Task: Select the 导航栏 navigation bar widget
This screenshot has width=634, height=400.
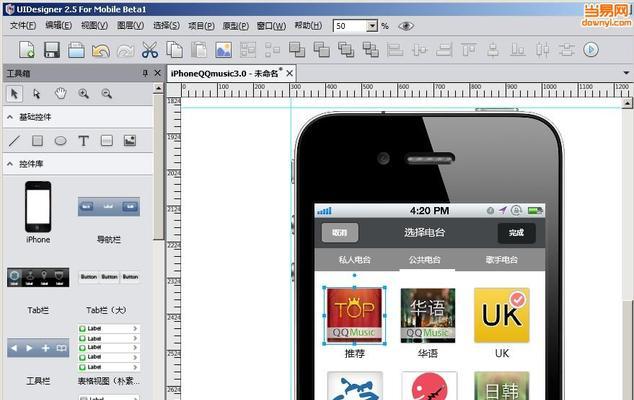Action: pyautogui.click(x=109, y=207)
